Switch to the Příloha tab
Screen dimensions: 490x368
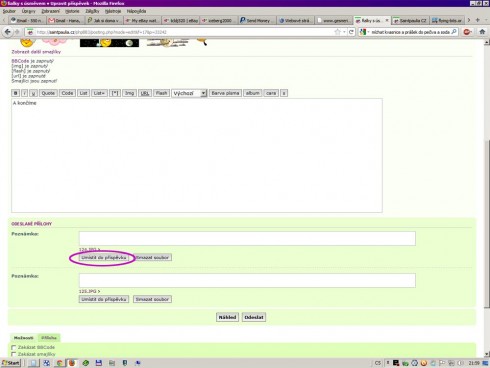pyautogui.click(x=49, y=338)
